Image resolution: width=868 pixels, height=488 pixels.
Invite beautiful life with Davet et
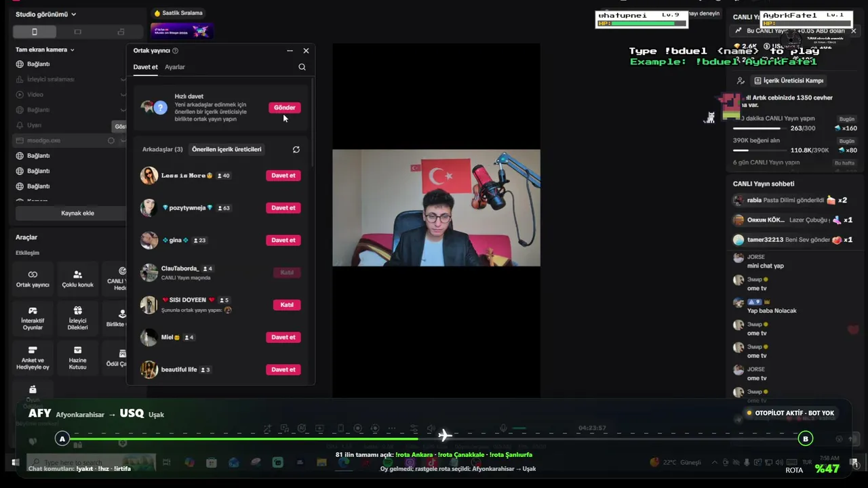[283, 369]
